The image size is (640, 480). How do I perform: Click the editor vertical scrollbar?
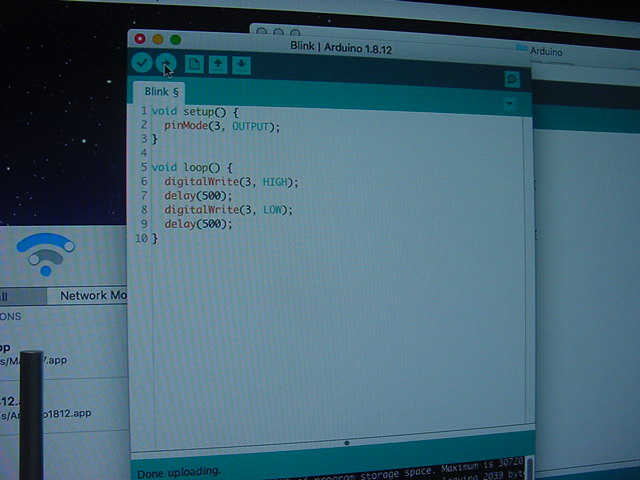tap(528, 270)
